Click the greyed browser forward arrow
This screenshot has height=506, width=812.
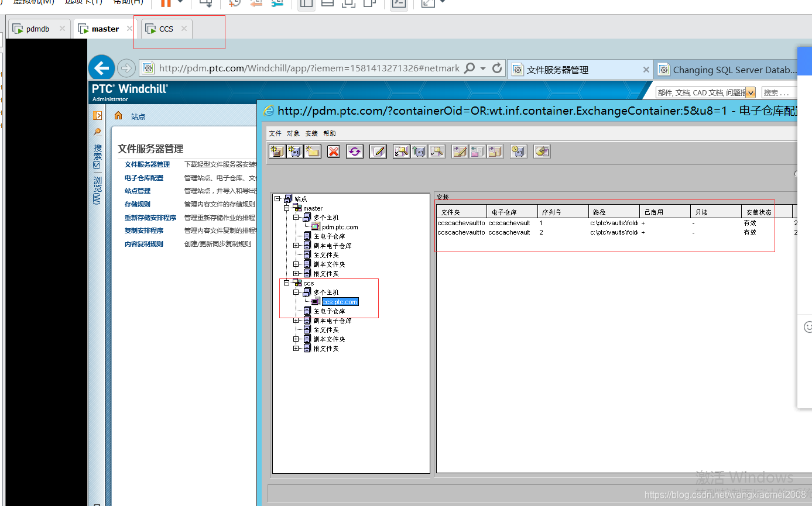126,68
